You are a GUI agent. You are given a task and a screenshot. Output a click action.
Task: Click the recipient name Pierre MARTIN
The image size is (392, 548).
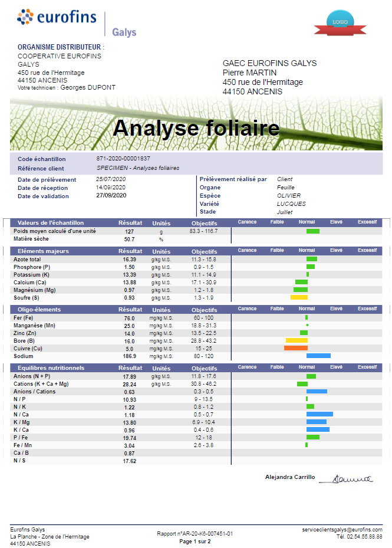pos(249,73)
